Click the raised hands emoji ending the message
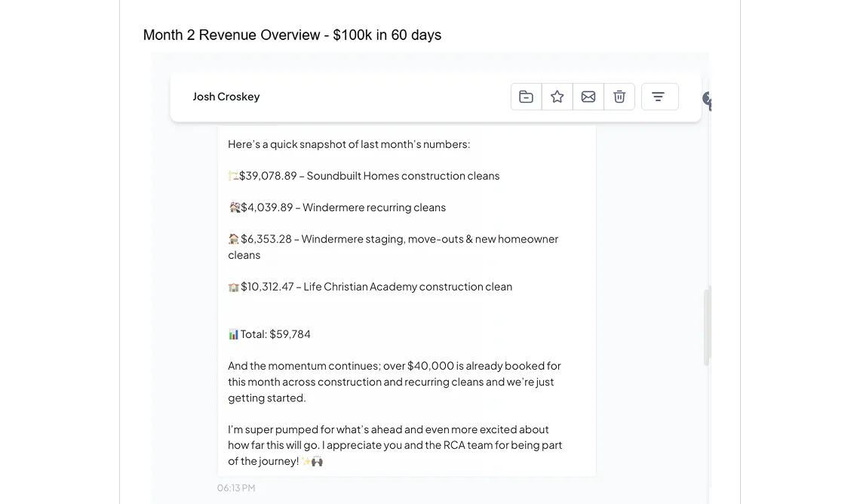 tap(317, 461)
